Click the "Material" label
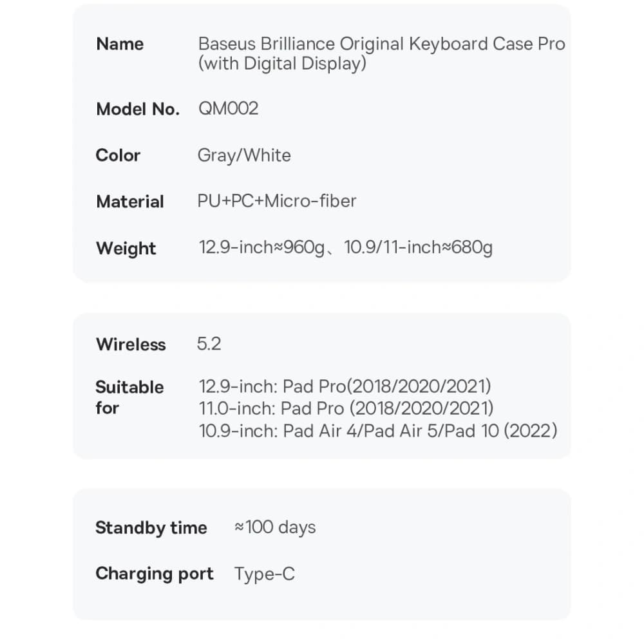The image size is (644, 644). tap(130, 202)
